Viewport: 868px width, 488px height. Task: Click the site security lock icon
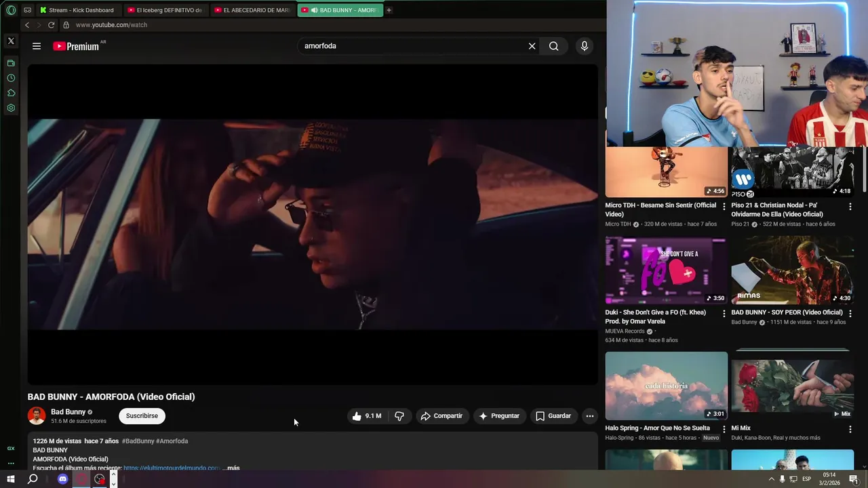pos(66,25)
